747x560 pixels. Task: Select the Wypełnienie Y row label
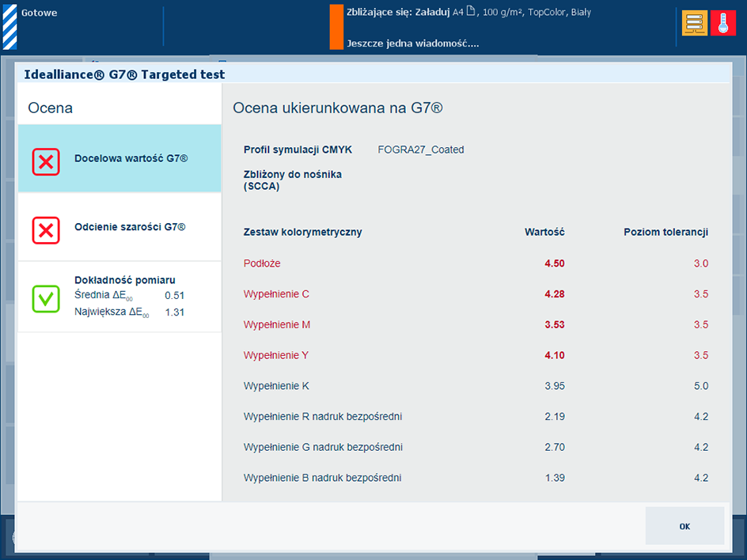(x=276, y=355)
